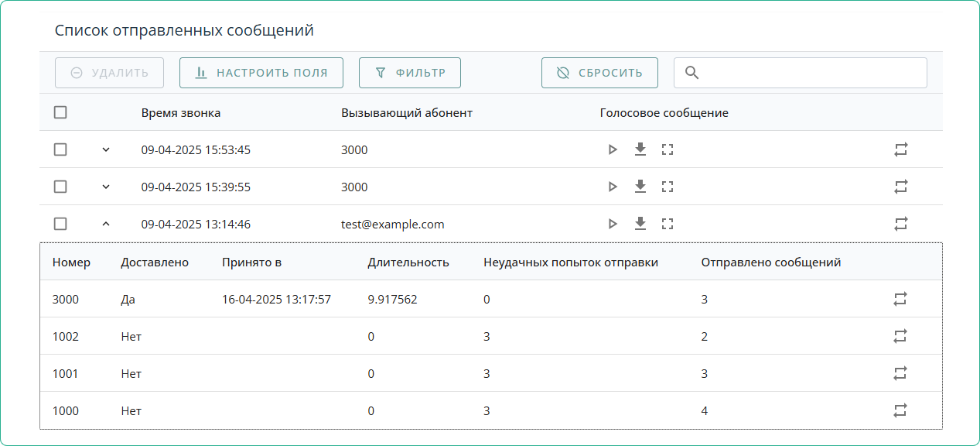Viewport: 980px width, 446px height.
Task: Check the box for test@example.com row
Action: (x=60, y=224)
